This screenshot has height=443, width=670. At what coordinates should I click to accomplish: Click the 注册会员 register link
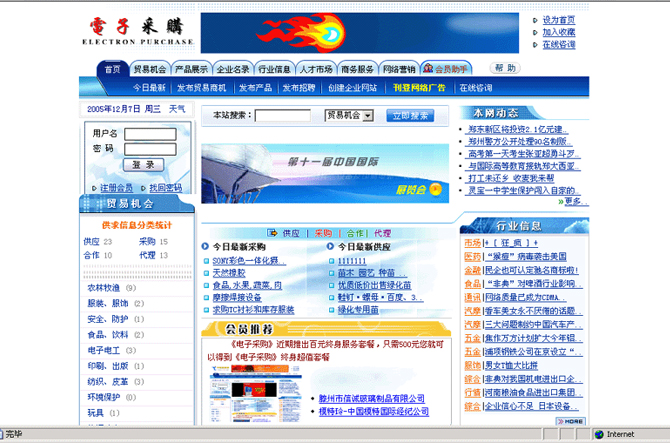tap(116, 188)
